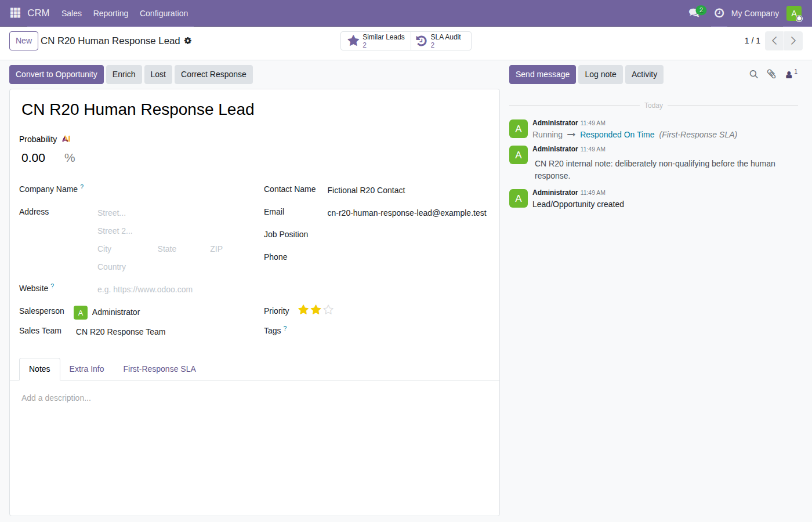812x522 pixels.
Task: Schedule an Activity button
Action: [644, 74]
